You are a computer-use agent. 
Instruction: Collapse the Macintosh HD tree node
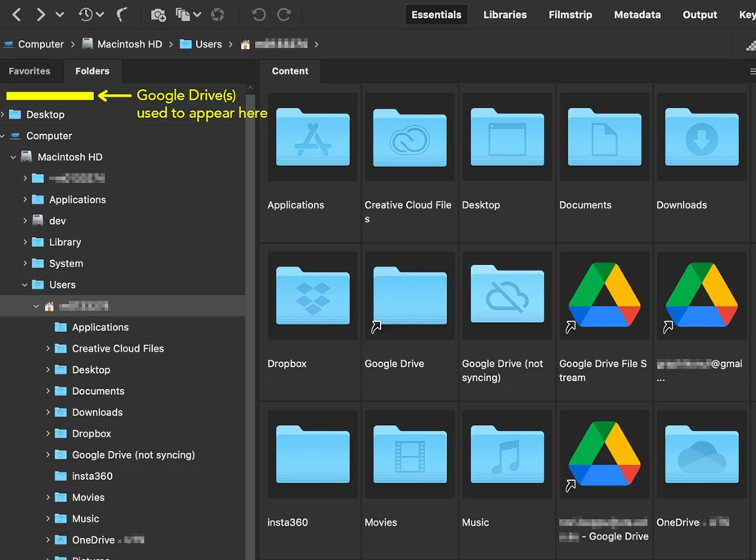[13, 157]
